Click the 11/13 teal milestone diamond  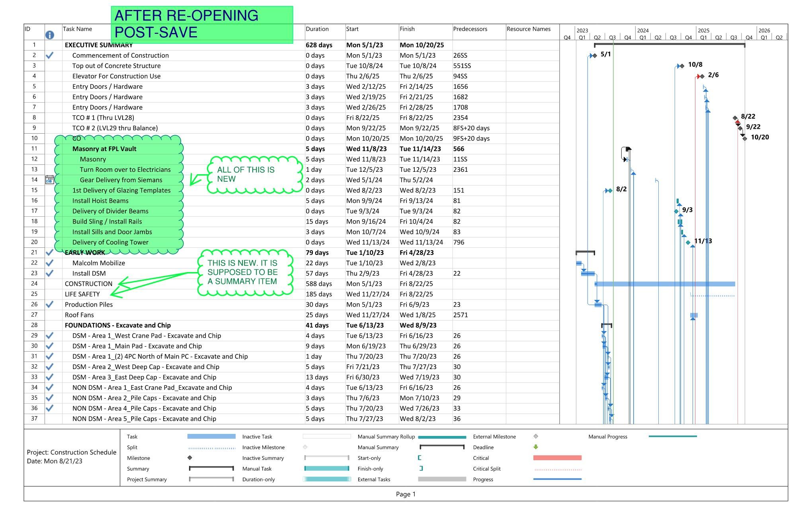(688, 243)
